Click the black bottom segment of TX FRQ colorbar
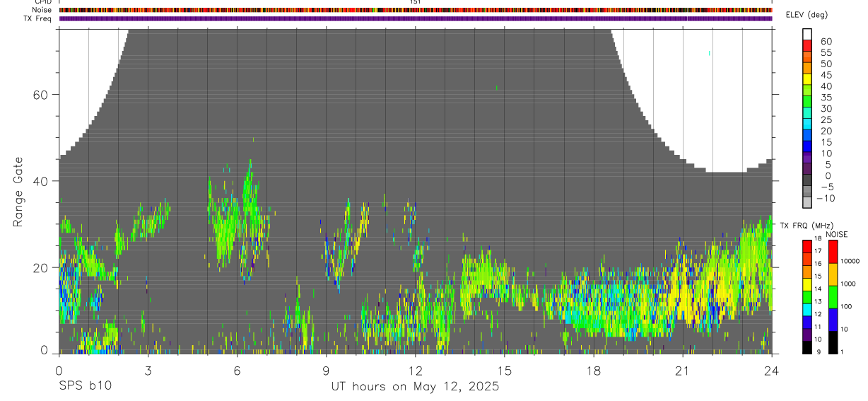 (x=807, y=347)
